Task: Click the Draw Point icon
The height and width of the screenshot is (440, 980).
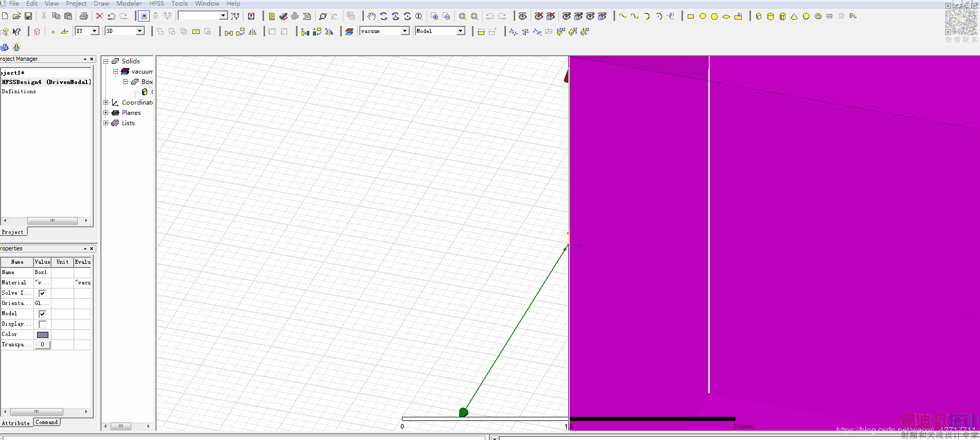Action: coord(53,32)
